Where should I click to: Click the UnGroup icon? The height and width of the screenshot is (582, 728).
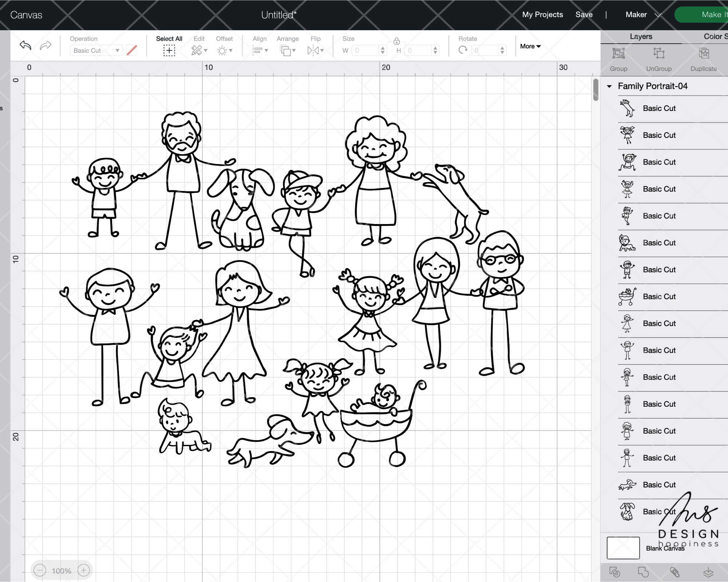tap(658, 54)
